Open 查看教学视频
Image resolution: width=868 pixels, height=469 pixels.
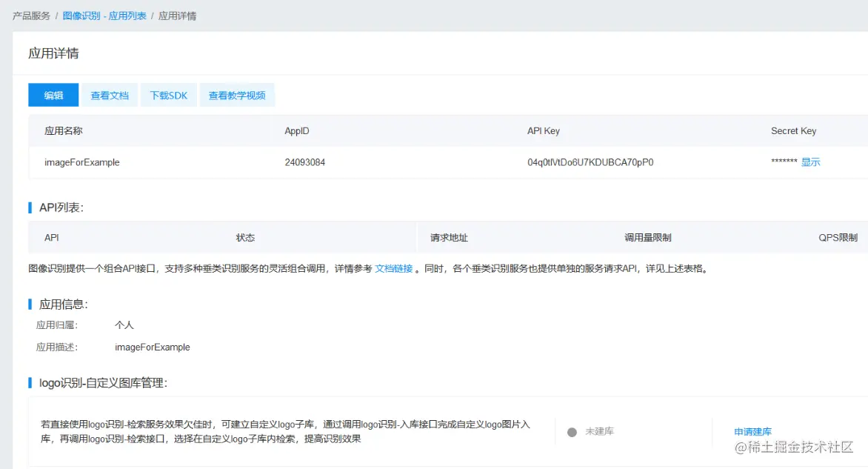(x=237, y=95)
